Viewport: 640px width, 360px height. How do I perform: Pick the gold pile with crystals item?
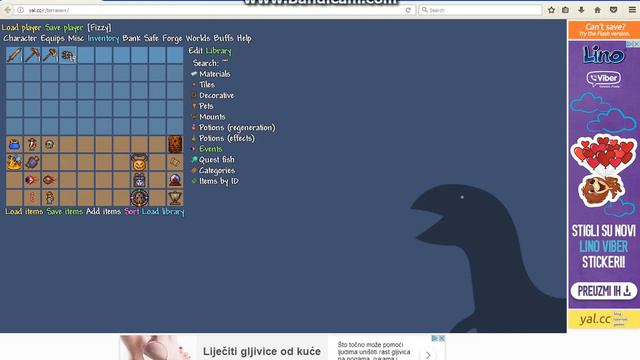coord(14,162)
